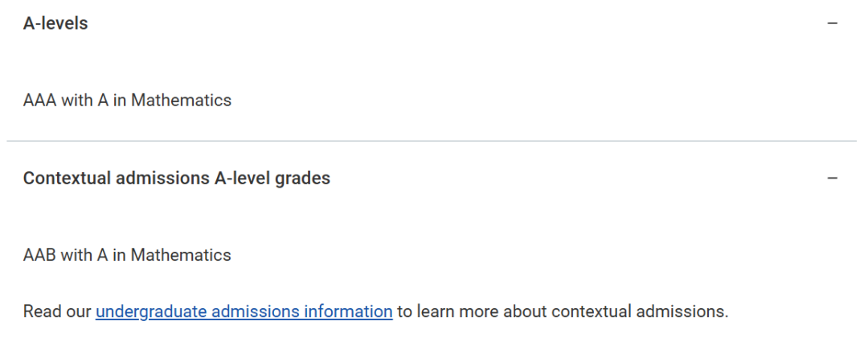Click the AAA with A in Mathematics text
The image size is (868, 342).
127,101
